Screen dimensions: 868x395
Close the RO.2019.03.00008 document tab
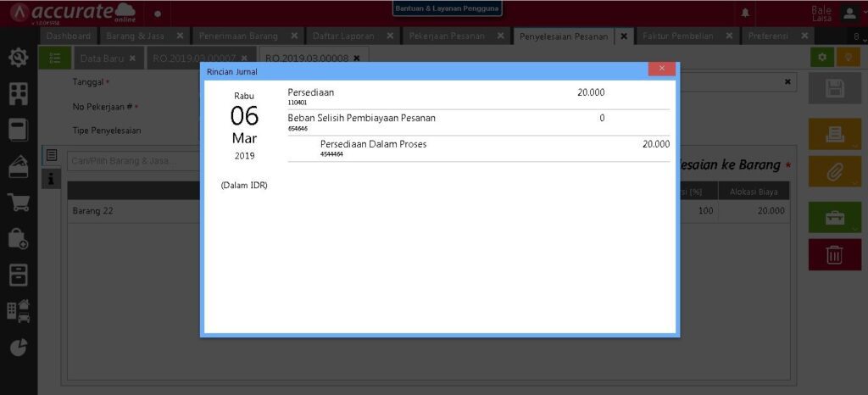[x=357, y=58]
